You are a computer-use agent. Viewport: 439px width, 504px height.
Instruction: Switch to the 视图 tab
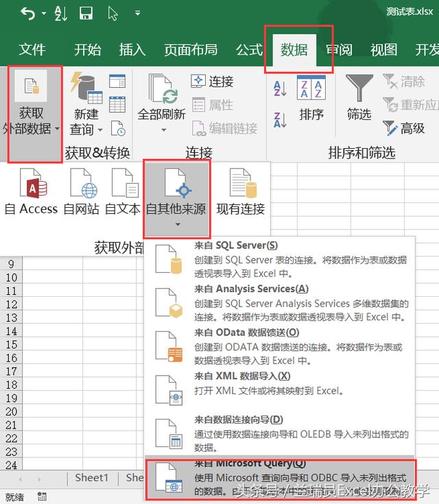pos(383,50)
